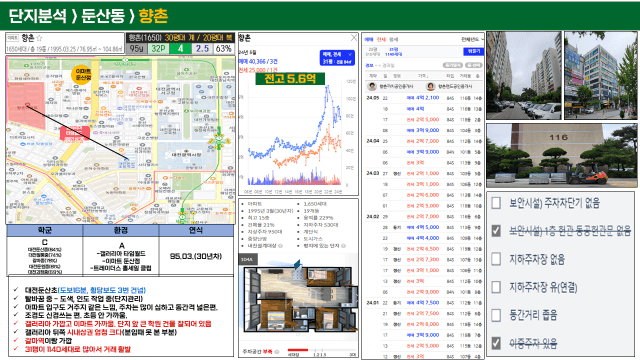Viewport: 640px width, 360px height.
Task: Toggle the 동간거리 좁음 checkbox
Action: tap(496, 315)
